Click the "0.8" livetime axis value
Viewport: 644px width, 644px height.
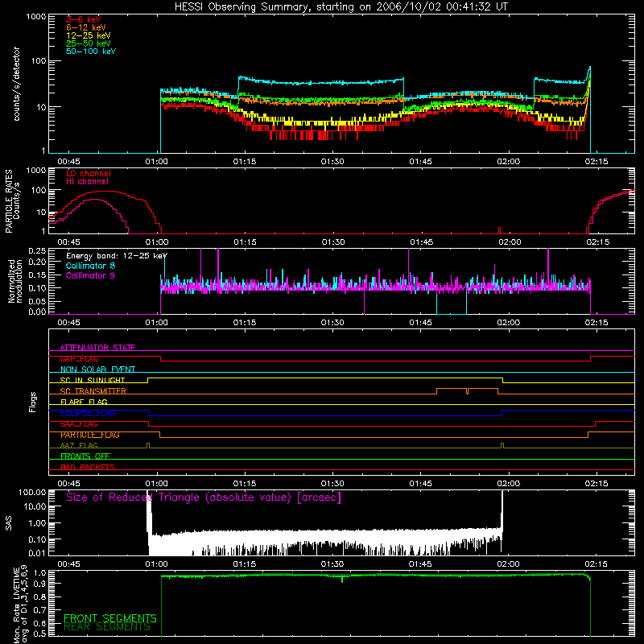[39, 597]
